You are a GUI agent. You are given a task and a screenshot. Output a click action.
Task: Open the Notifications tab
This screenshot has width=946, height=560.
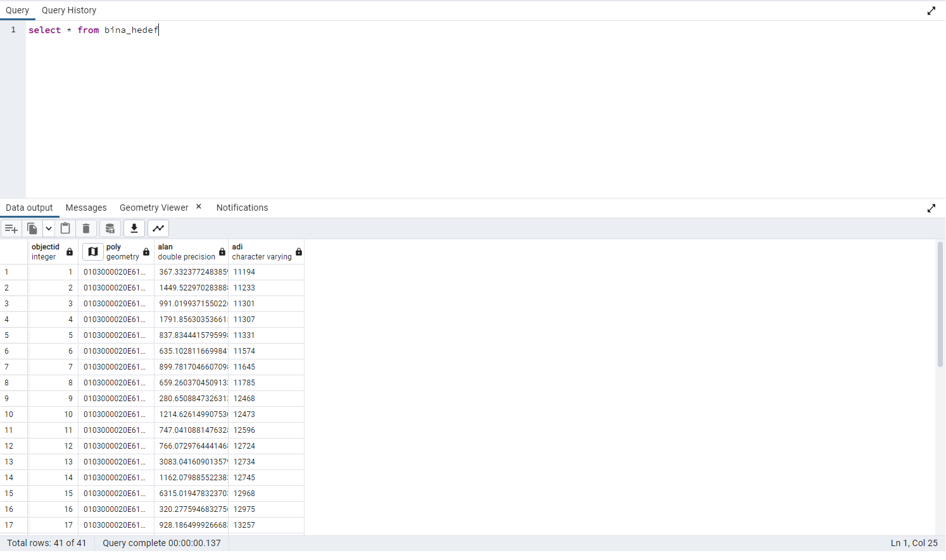tap(242, 208)
